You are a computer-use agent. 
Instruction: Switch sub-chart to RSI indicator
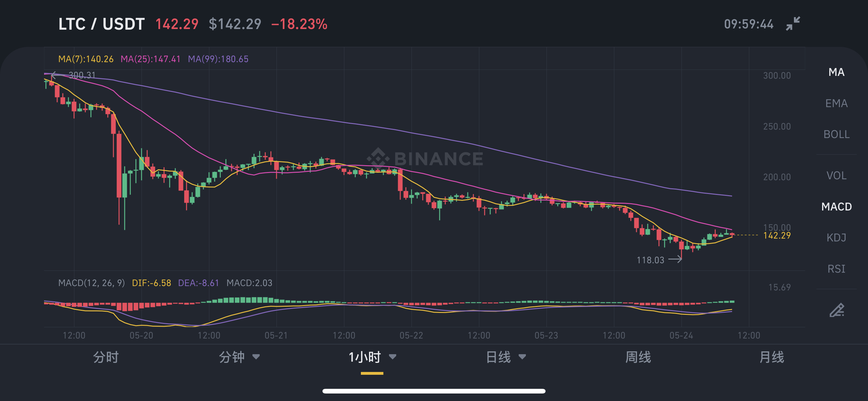(x=836, y=269)
